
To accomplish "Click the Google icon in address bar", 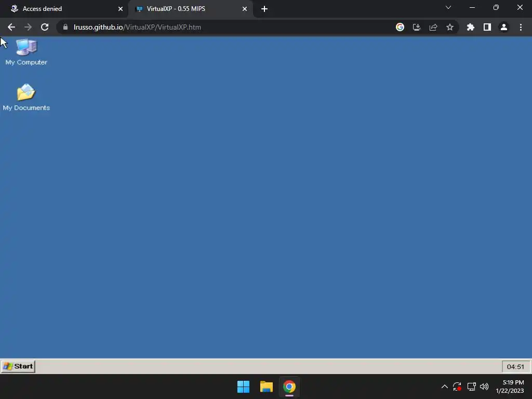I will click(x=400, y=27).
